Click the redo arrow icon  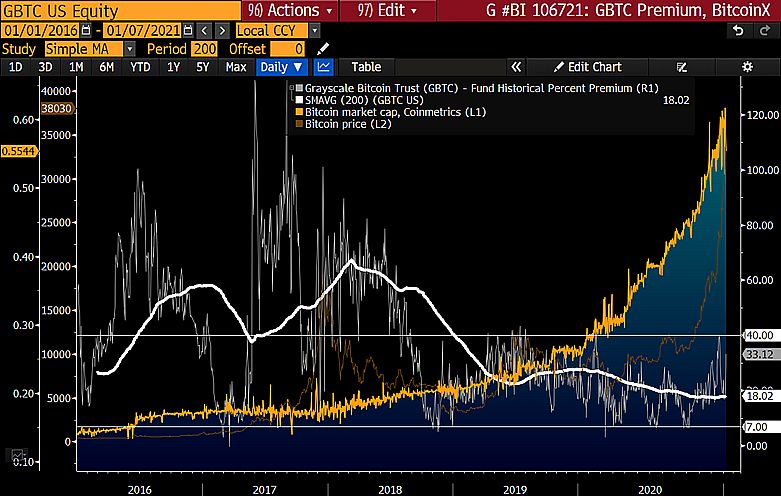765,31
